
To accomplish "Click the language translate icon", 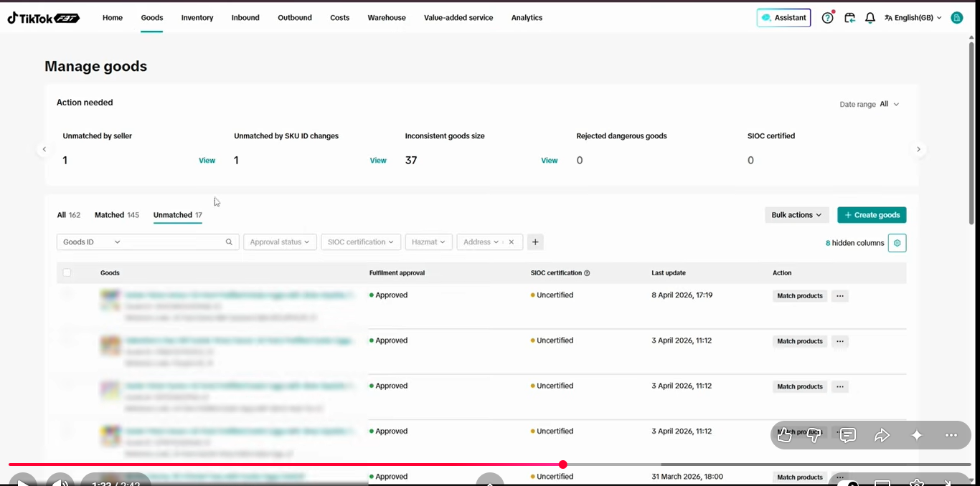I will 888,18.
